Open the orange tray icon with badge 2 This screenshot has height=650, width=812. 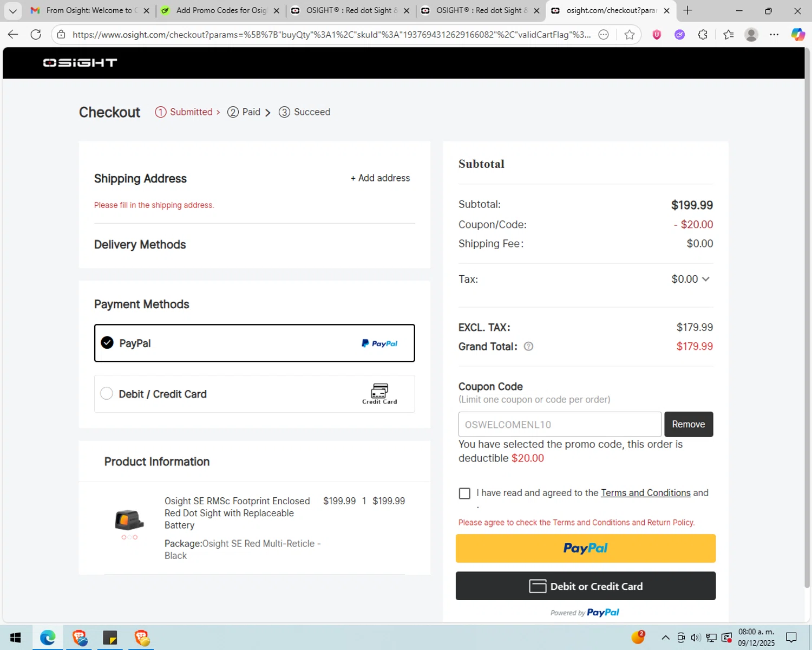point(638,637)
